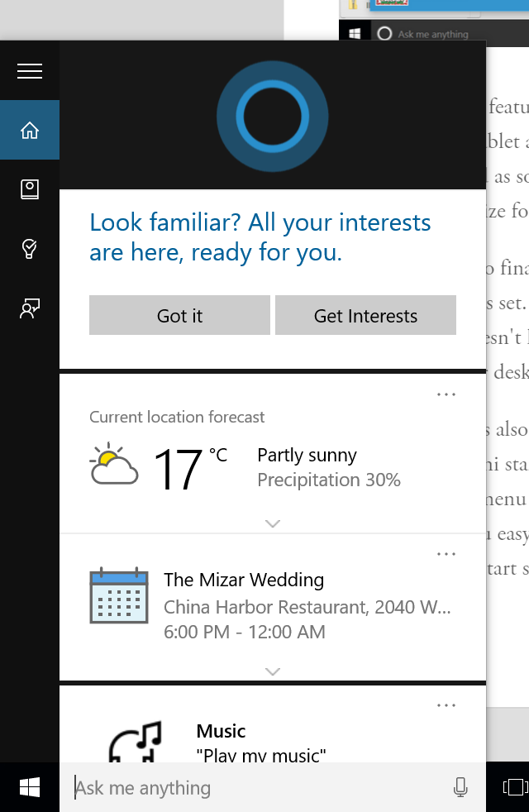Click the "Play my music" suggestion
Viewport: 529px width, 812px height.
[261, 754]
